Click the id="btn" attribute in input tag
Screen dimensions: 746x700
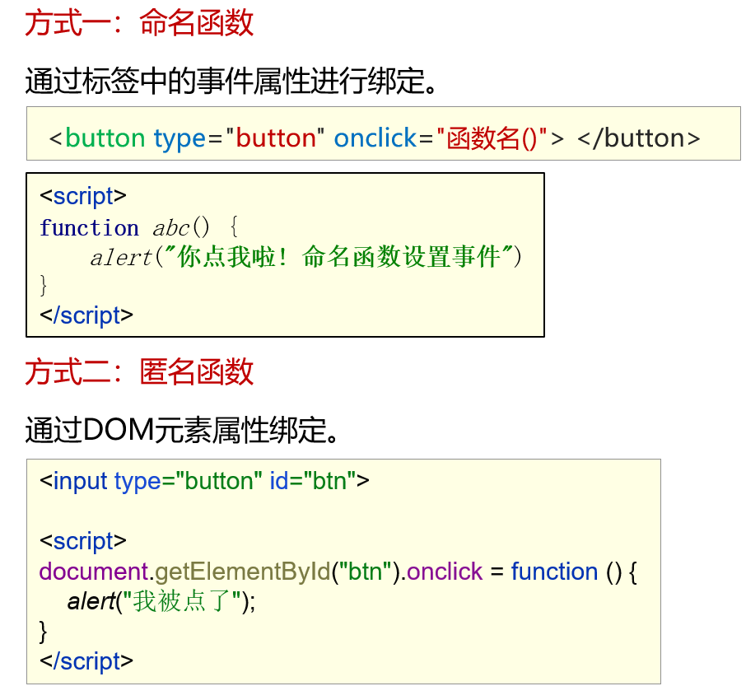pyautogui.click(x=313, y=481)
